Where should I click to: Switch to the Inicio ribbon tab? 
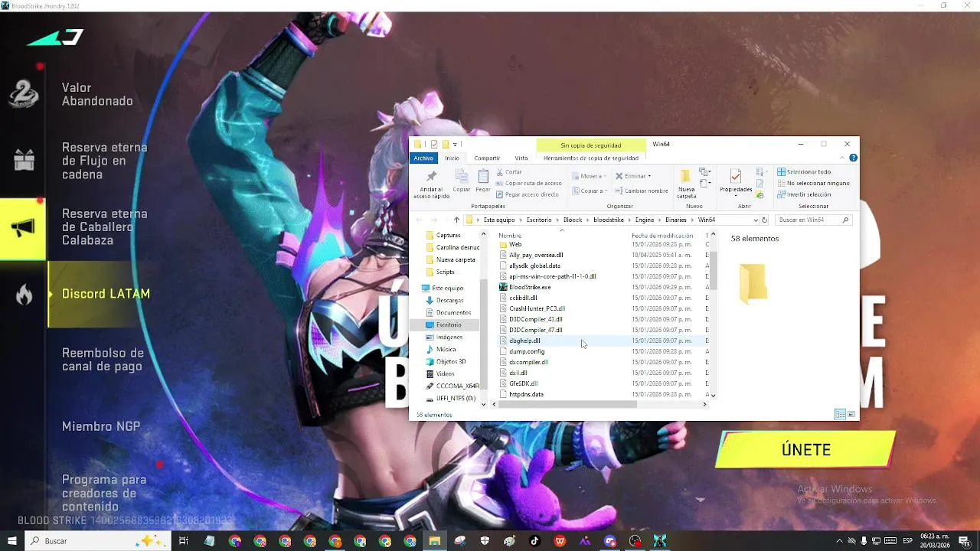point(452,158)
